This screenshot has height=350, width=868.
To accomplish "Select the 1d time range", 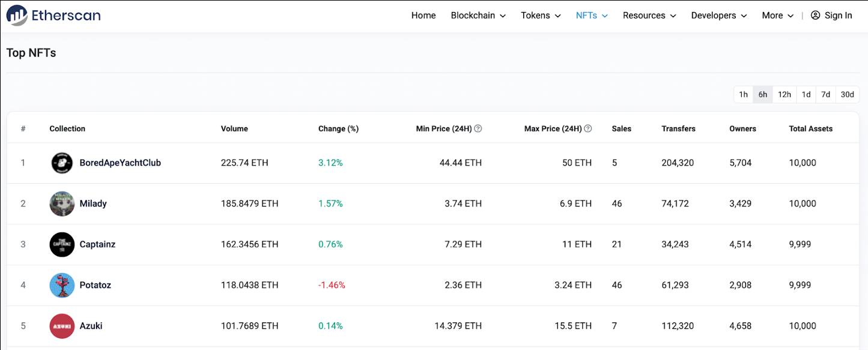I will point(806,94).
